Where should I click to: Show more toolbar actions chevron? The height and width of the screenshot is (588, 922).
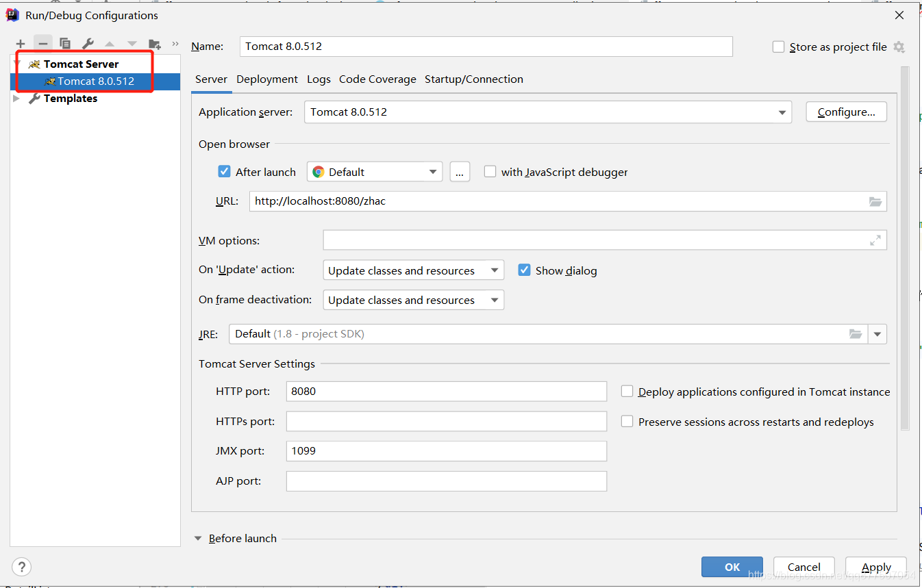tap(175, 43)
